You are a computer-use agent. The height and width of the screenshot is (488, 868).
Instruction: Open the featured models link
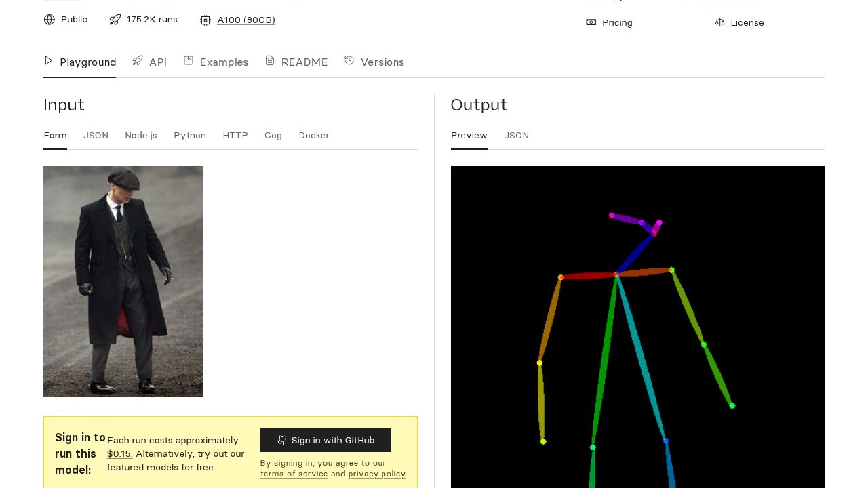142,467
